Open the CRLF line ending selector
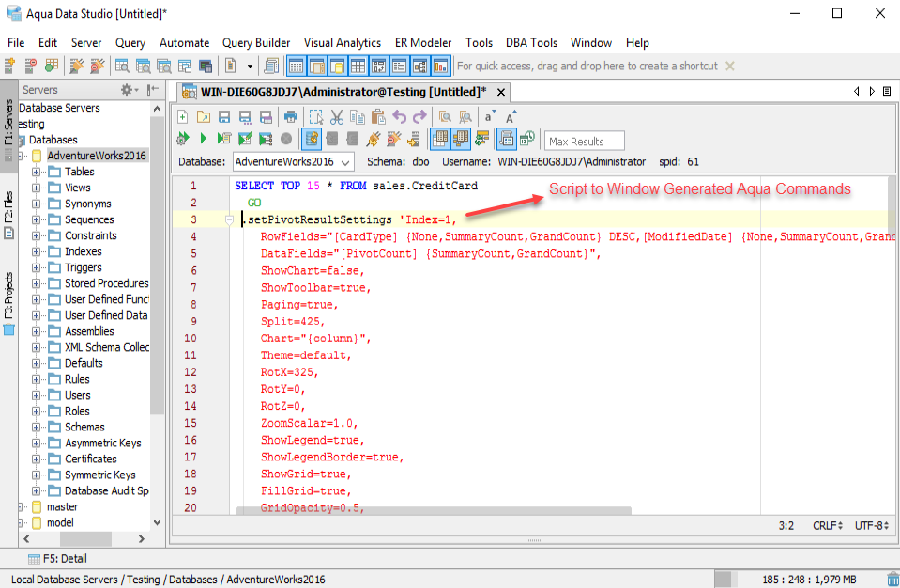Screen dimensions: 900x588 click(827, 525)
